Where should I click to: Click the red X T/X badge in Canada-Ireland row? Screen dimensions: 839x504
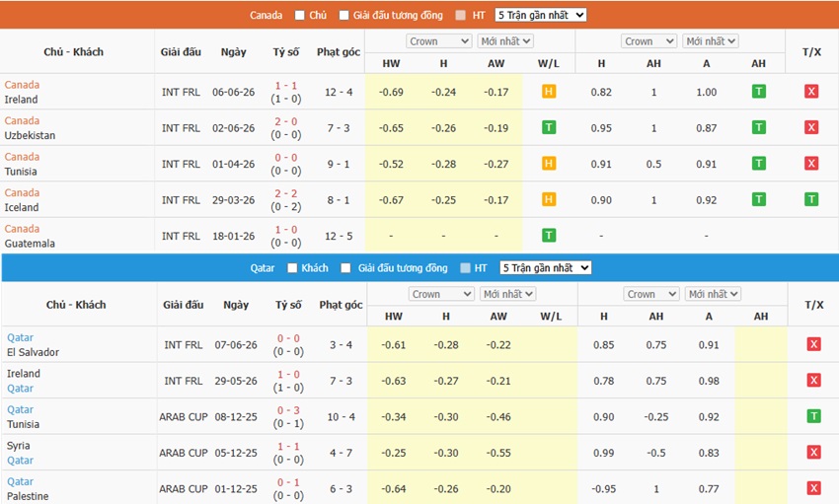point(811,92)
